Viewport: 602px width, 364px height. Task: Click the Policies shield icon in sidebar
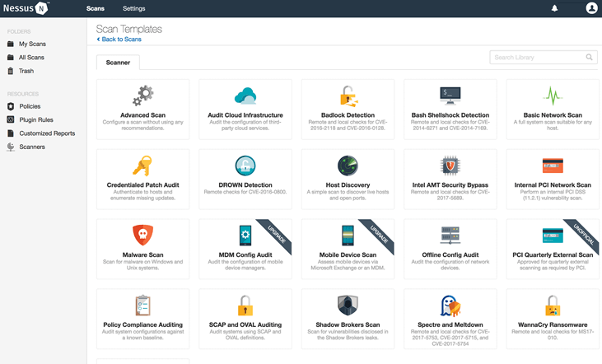[x=11, y=106]
